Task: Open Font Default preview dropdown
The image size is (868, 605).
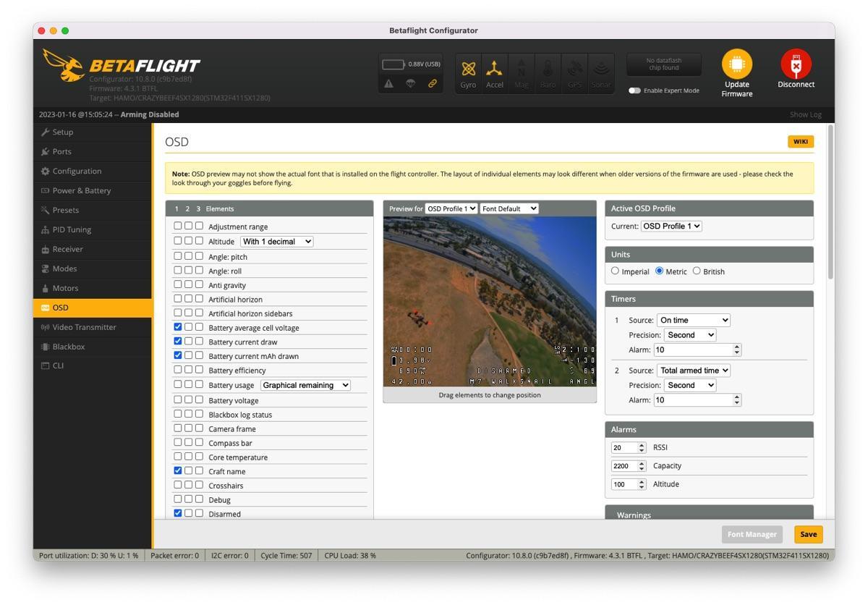Action: click(x=510, y=208)
